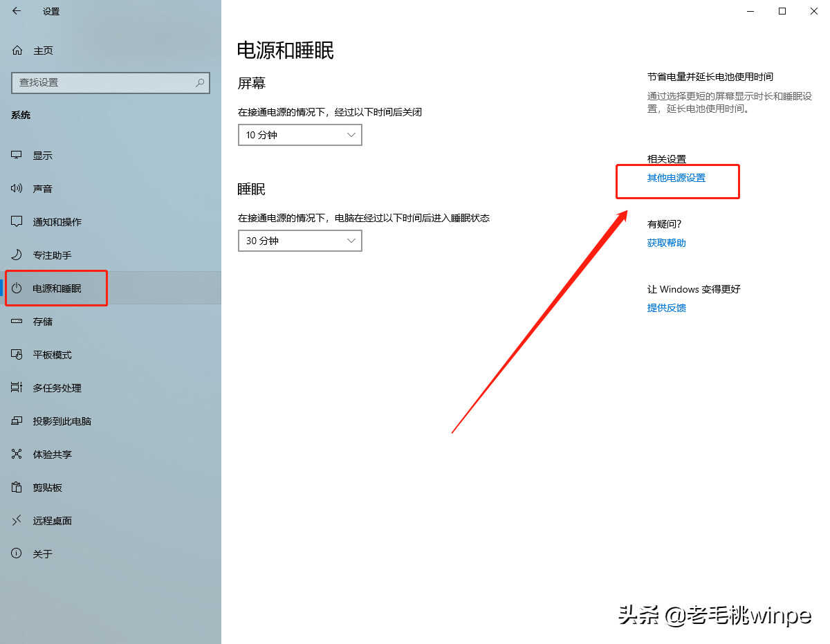Select 电源和睡眠 in the sidebar
Screen dimensions: 830x644
(x=111, y=288)
